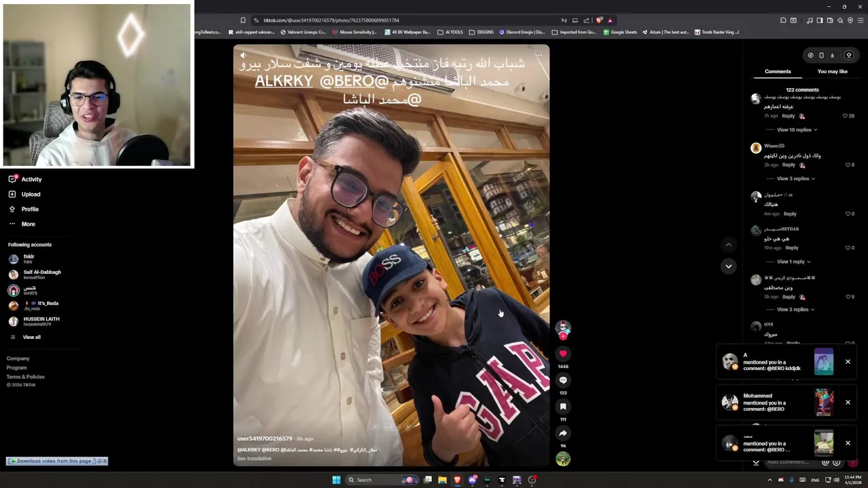Viewport: 868px width, 488px height.
Task: Go to previous post up arrow
Action: pyautogui.click(x=728, y=245)
